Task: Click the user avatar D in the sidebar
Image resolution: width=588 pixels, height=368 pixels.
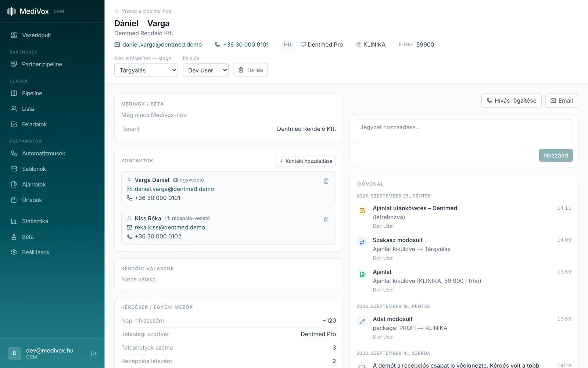Action: 15,353
